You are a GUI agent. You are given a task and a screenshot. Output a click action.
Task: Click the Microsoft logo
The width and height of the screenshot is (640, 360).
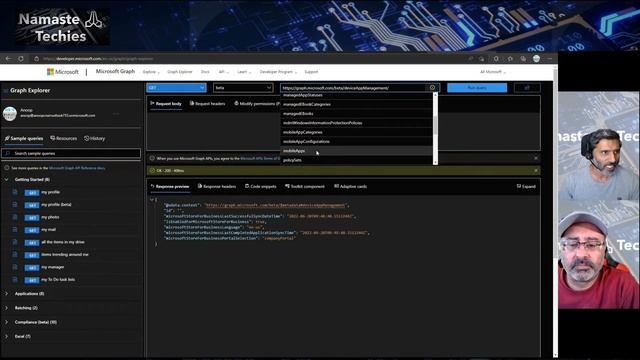(x=63, y=72)
